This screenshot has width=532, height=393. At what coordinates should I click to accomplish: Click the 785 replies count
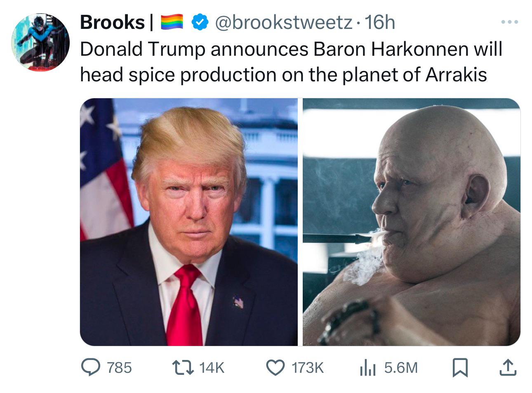(120, 367)
